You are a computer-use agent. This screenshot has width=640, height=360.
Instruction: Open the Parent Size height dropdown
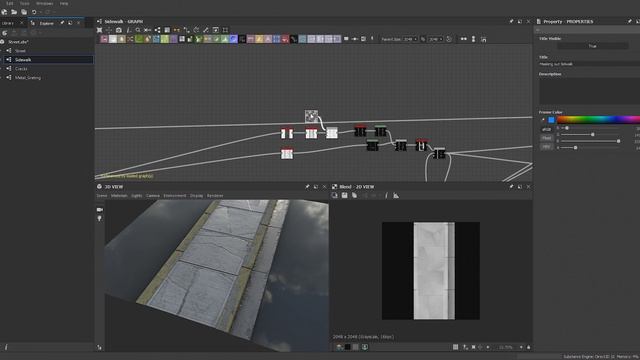point(436,40)
